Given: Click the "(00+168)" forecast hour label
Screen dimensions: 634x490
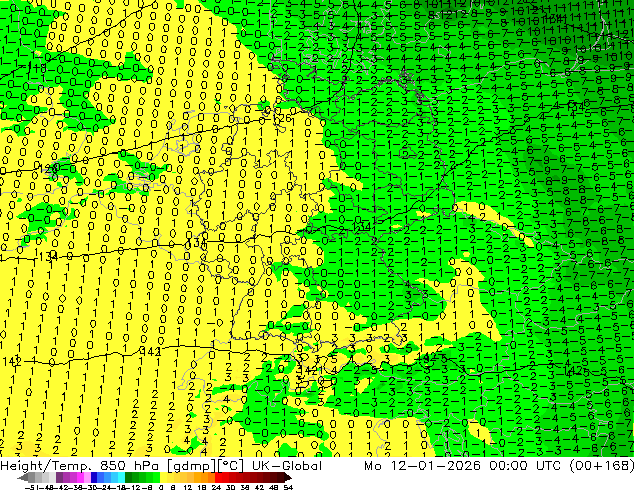Looking at the screenshot, I should (601, 466).
